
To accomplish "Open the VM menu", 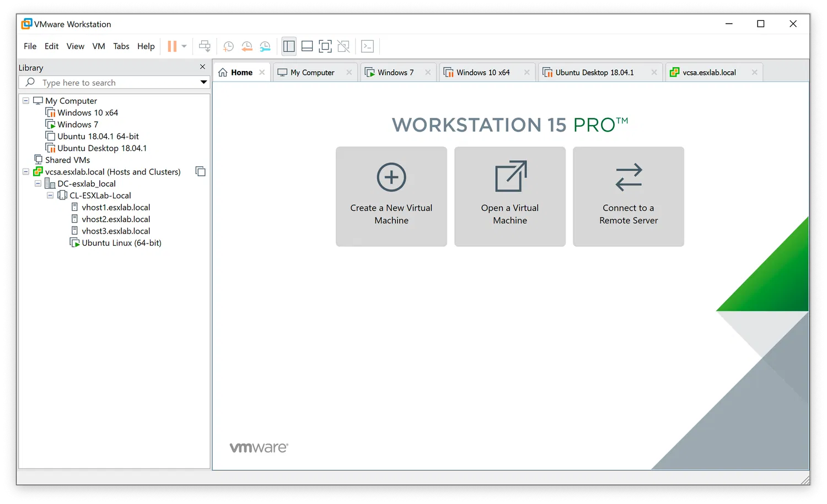I will pyautogui.click(x=99, y=46).
